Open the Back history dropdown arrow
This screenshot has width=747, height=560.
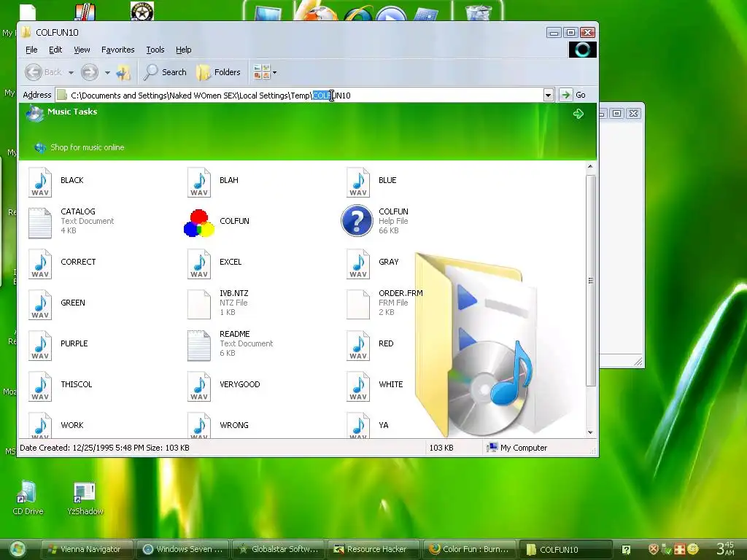(x=71, y=73)
